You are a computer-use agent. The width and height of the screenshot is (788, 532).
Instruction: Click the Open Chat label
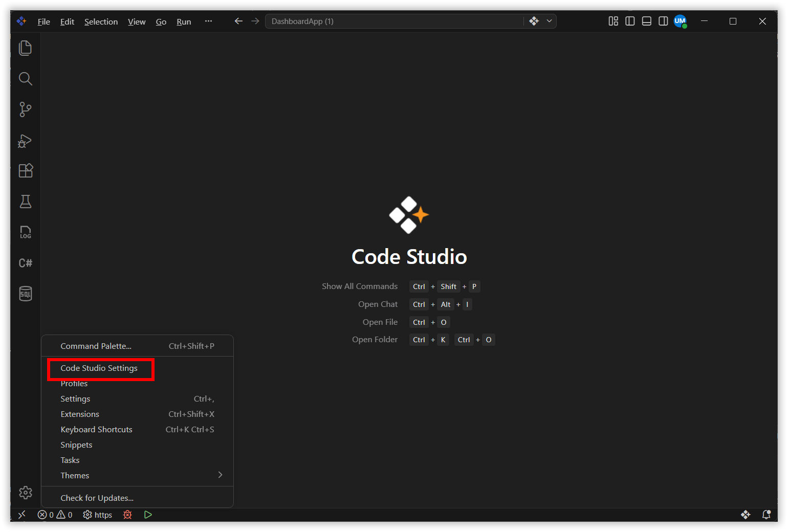coord(378,304)
